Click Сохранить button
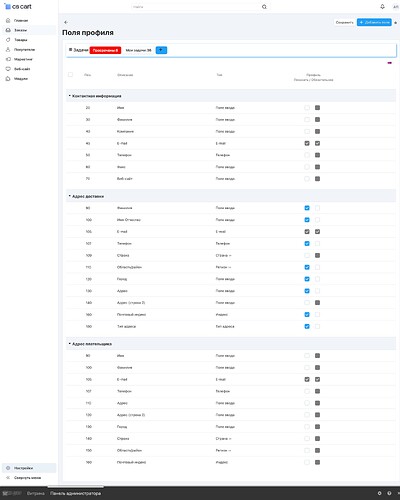The image size is (400, 500). 344,22
